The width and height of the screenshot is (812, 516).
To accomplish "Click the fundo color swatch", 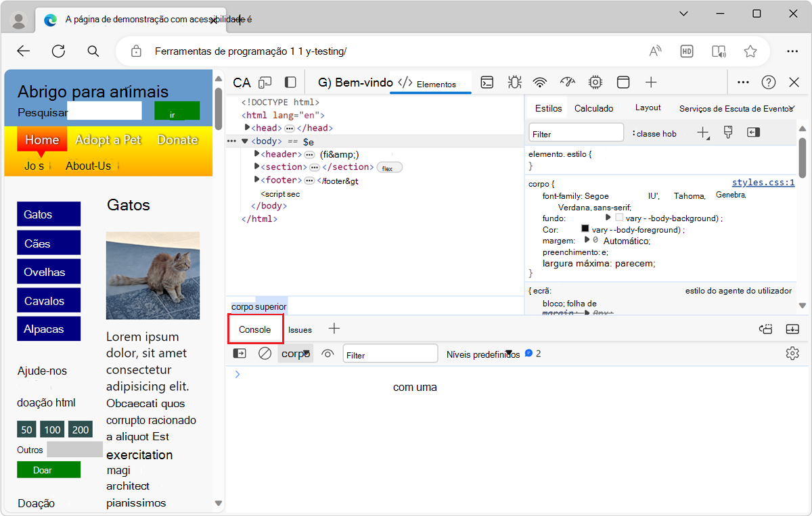I will point(619,218).
